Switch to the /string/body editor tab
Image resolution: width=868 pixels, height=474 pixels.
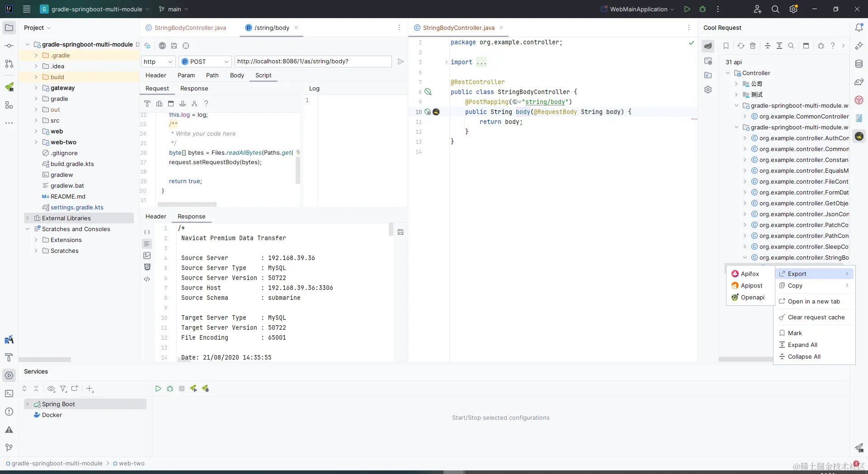point(271,28)
